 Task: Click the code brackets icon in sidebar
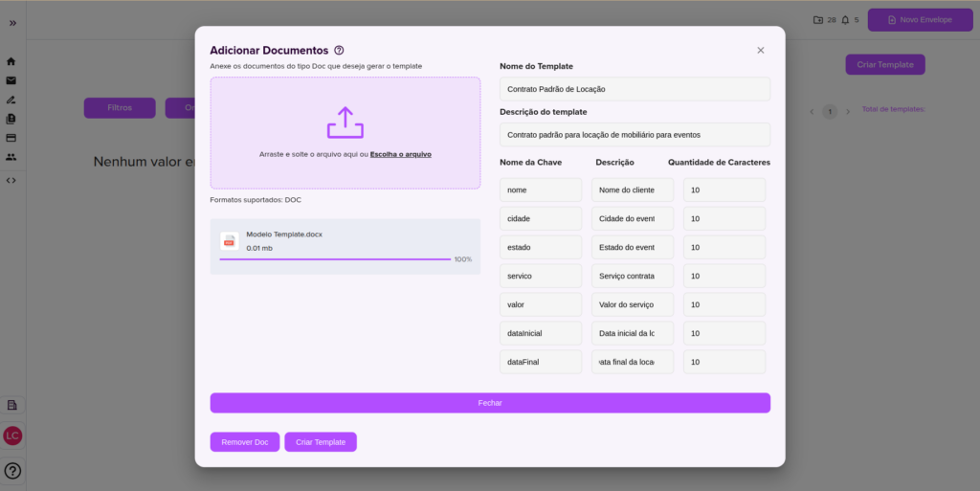[11, 180]
